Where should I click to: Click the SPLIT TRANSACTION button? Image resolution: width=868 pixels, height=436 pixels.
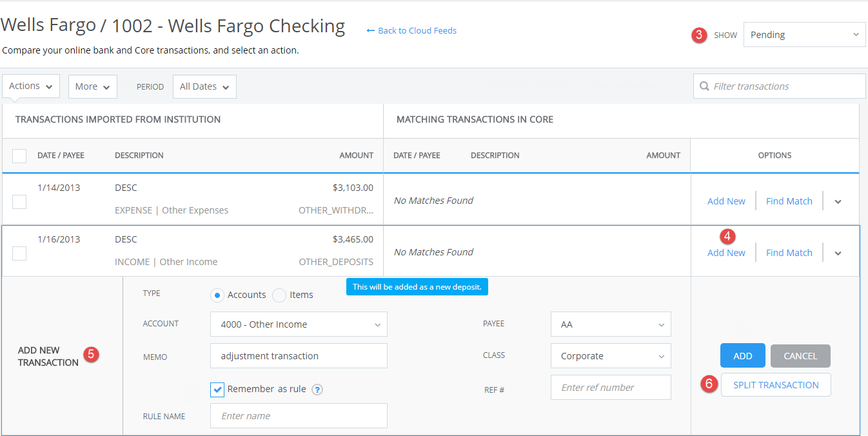coord(776,385)
